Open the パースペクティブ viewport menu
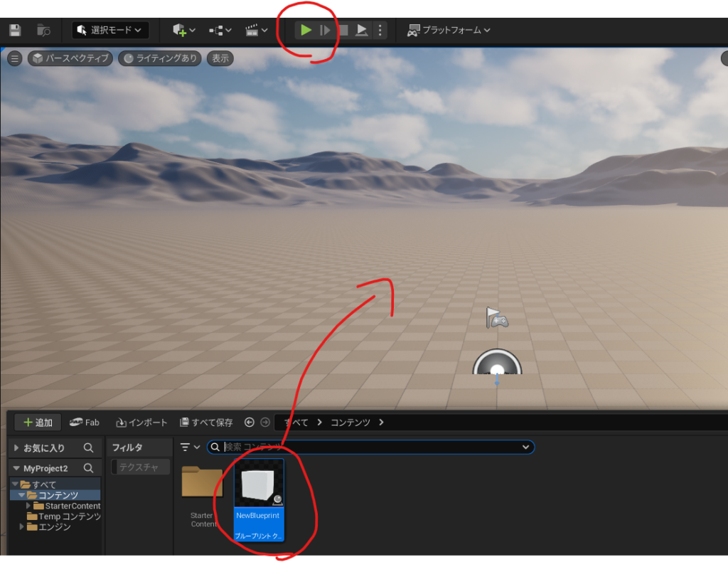 (70, 58)
